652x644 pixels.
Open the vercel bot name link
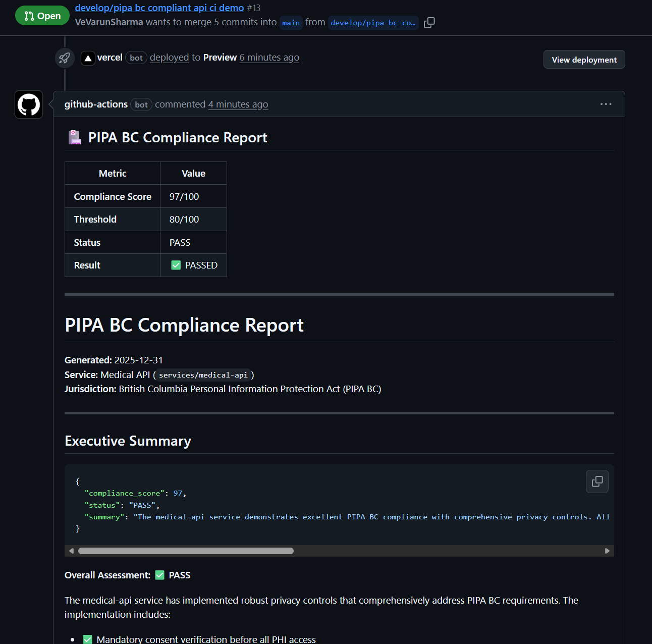pyautogui.click(x=110, y=58)
